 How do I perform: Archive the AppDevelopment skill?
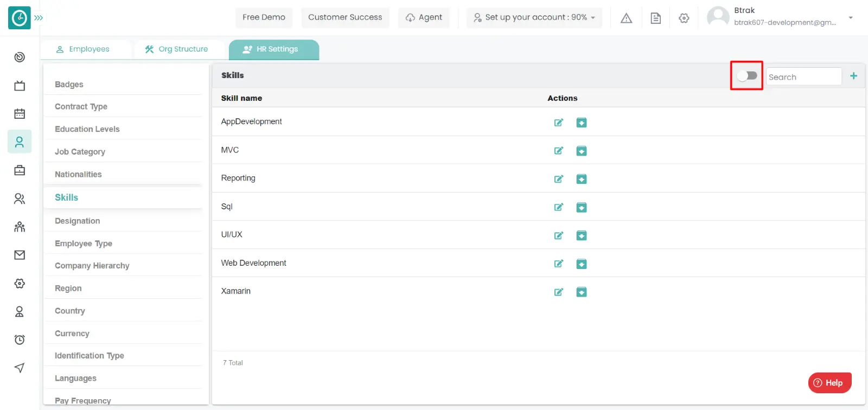(x=581, y=123)
